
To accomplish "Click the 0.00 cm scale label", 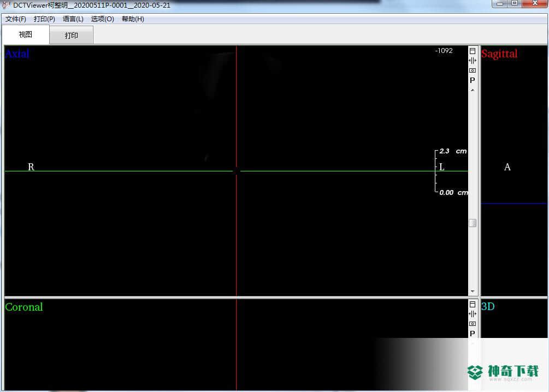I will pyautogui.click(x=454, y=193).
